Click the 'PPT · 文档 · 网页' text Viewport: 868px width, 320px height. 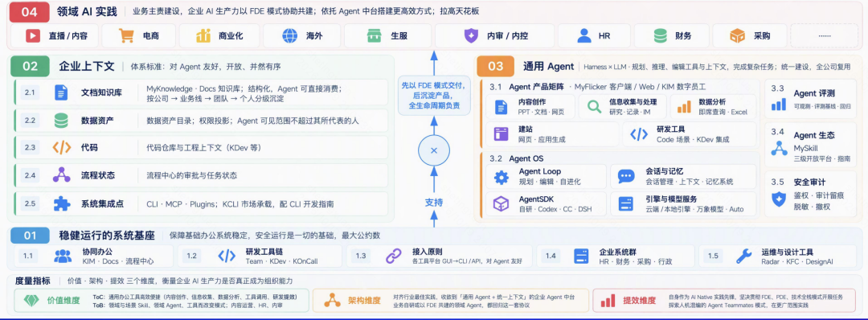coord(542,112)
